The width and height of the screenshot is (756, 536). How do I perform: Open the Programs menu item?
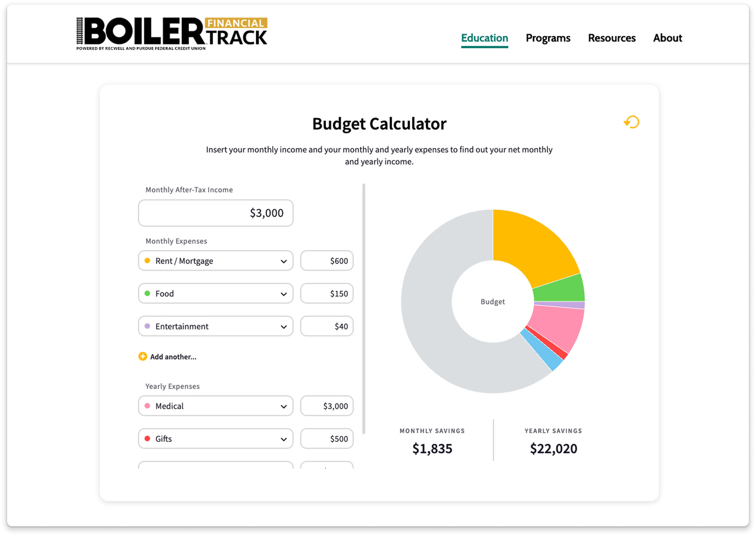click(548, 38)
